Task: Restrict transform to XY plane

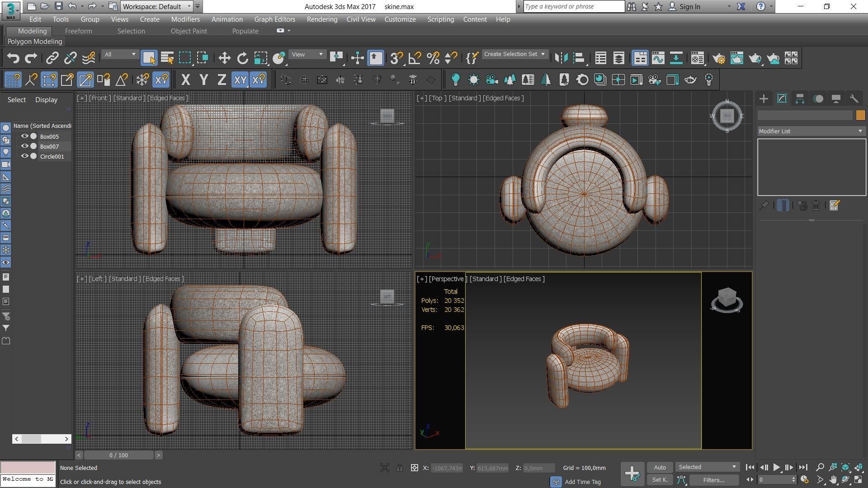Action: click(240, 80)
